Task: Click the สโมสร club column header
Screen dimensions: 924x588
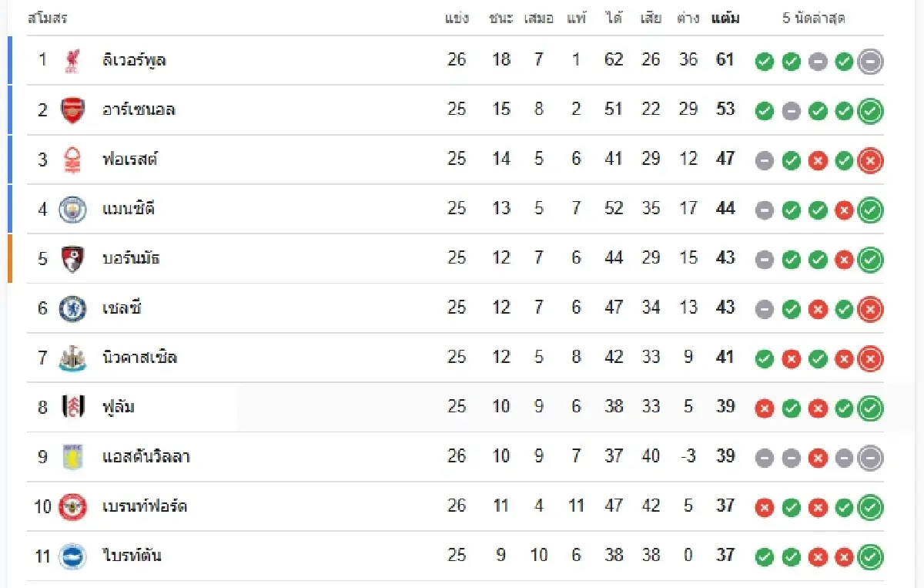Action: [x=47, y=18]
